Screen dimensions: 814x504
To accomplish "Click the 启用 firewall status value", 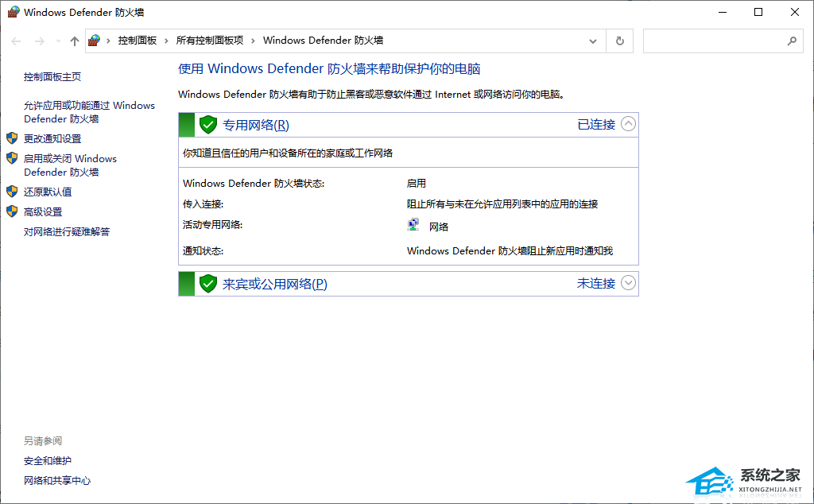I will pos(417,183).
